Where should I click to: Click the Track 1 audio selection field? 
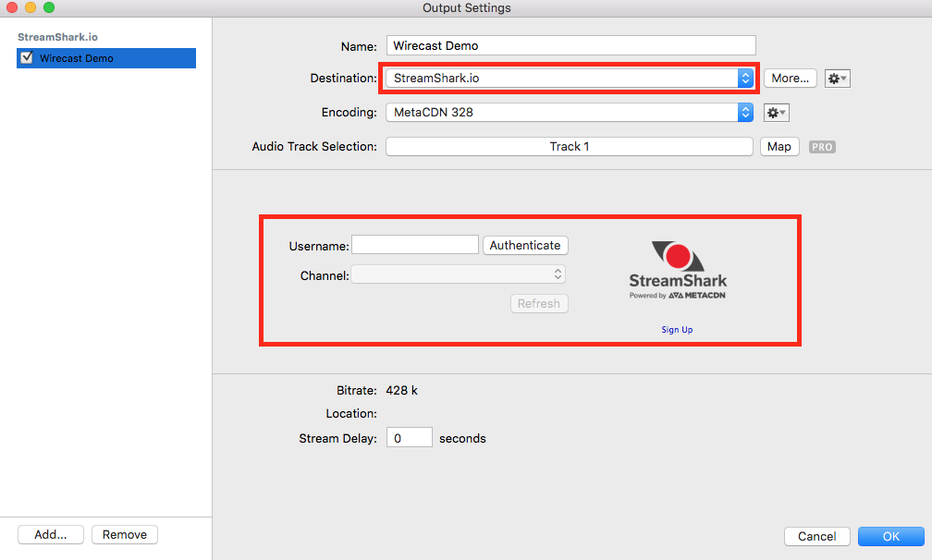click(x=570, y=147)
